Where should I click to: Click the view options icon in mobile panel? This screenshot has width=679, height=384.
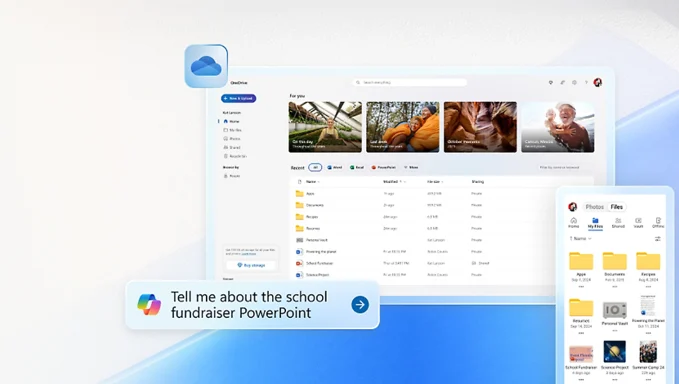click(x=657, y=239)
